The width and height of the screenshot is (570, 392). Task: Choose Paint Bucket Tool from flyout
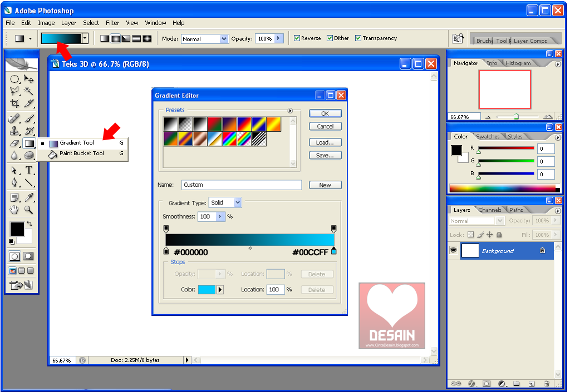(83, 153)
